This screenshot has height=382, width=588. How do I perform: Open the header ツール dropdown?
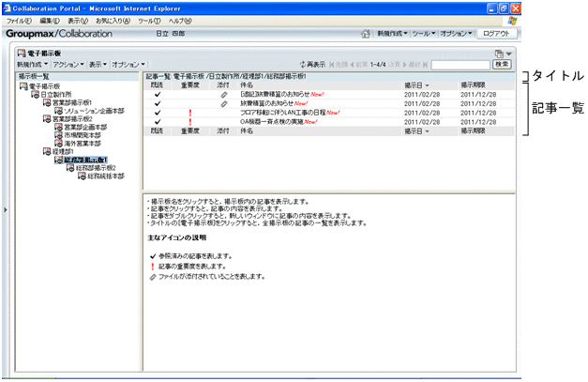point(423,34)
